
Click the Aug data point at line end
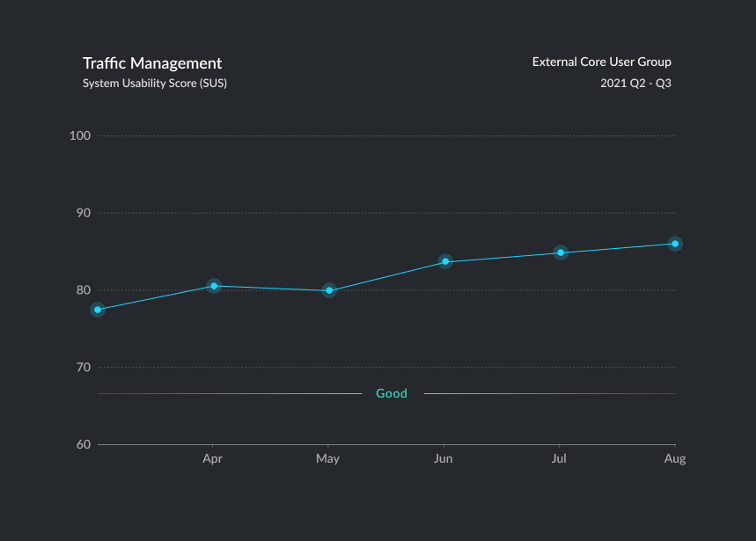(675, 244)
